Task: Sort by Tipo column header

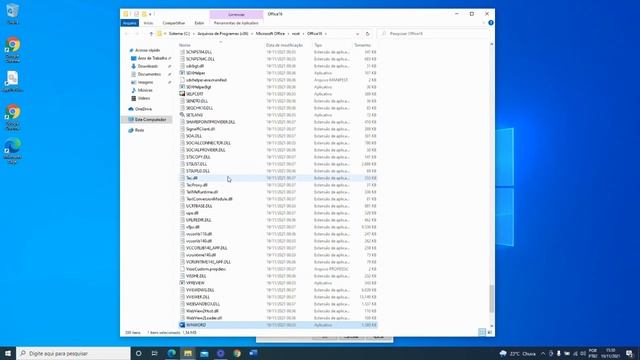Action: 318,45
